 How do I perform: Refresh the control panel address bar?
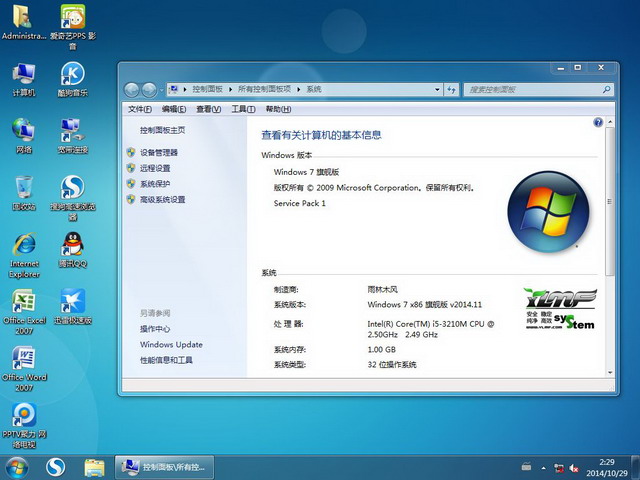(x=451, y=89)
